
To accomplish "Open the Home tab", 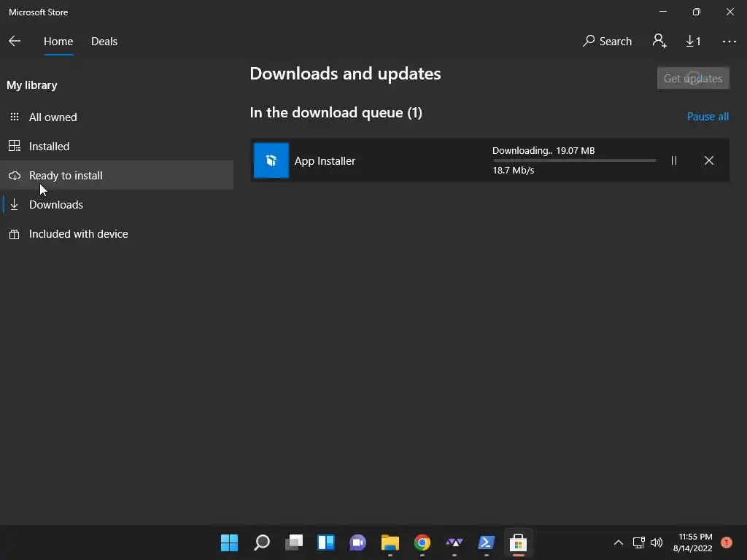I will (58, 42).
